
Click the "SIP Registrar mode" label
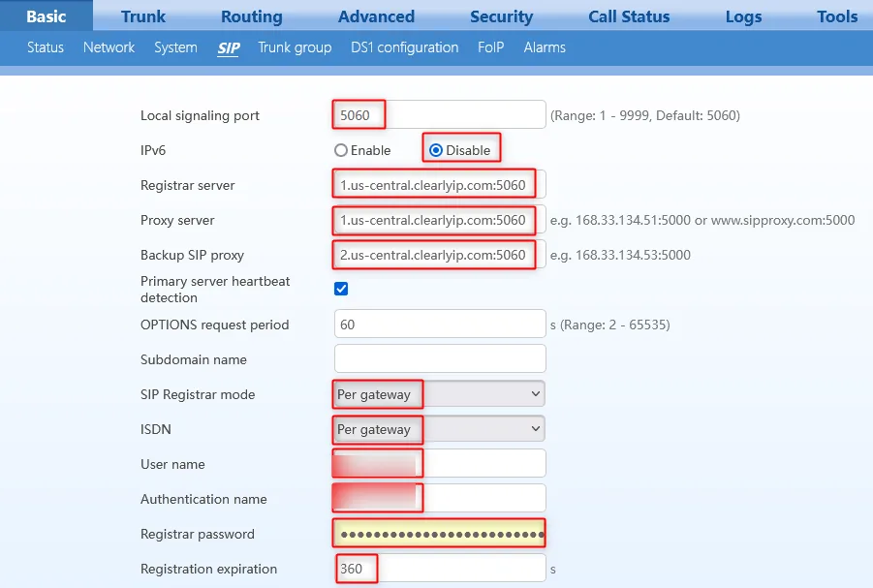point(198,395)
